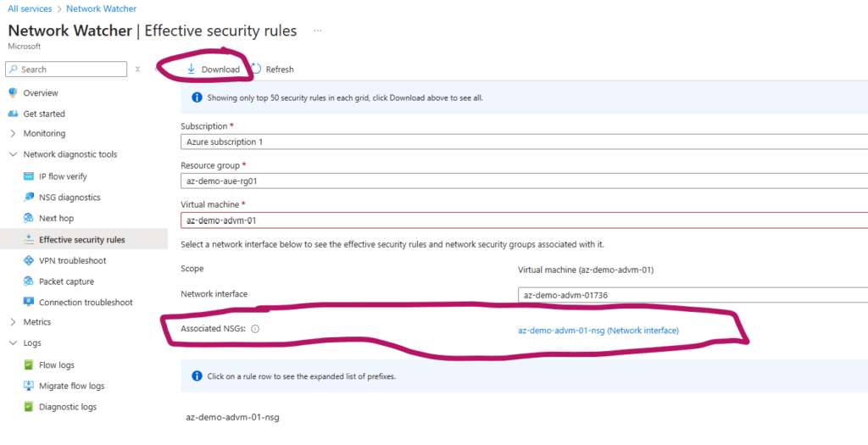The width and height of the screenshot is (868, 445).
Task: Expand the Metrics section
Action: 13,322
